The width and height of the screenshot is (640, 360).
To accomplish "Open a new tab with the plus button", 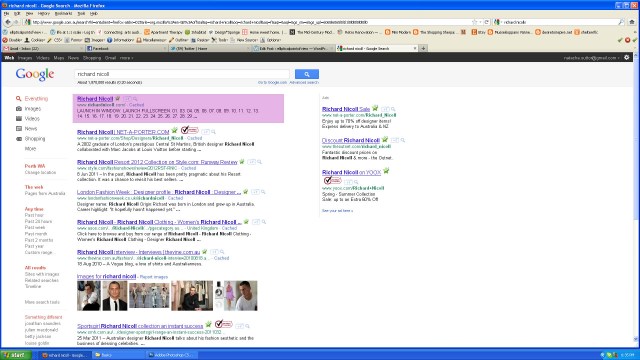I will (x=423, y=48).
